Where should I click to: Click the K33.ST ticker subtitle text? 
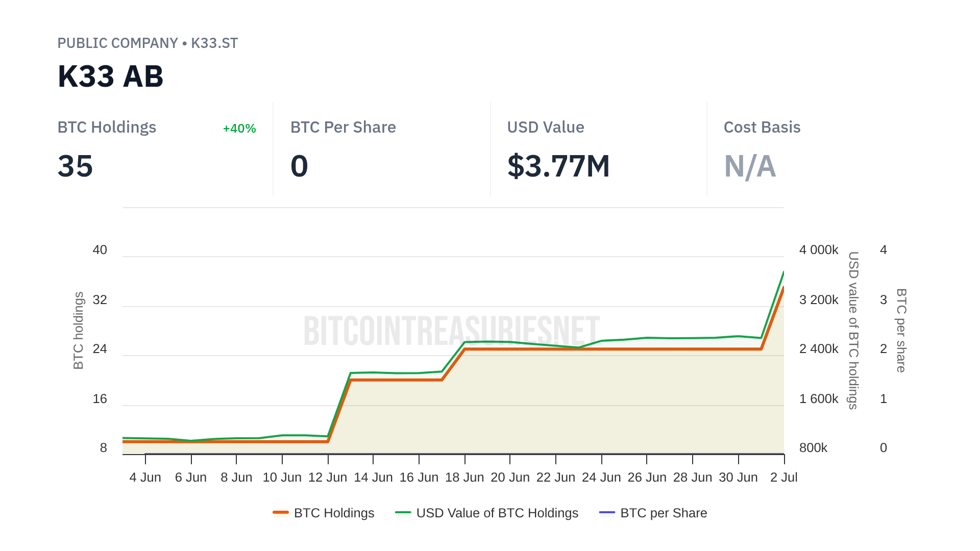pos(214,43)
